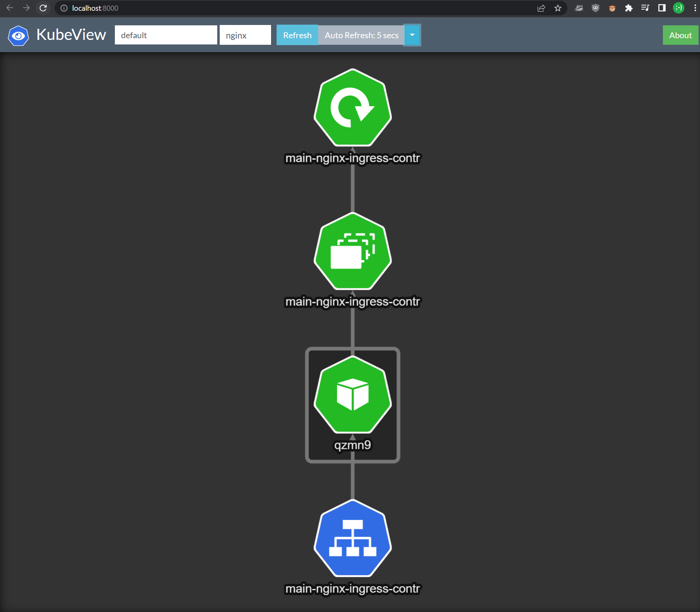Toggle browser side panel icon

click(662, 8)
